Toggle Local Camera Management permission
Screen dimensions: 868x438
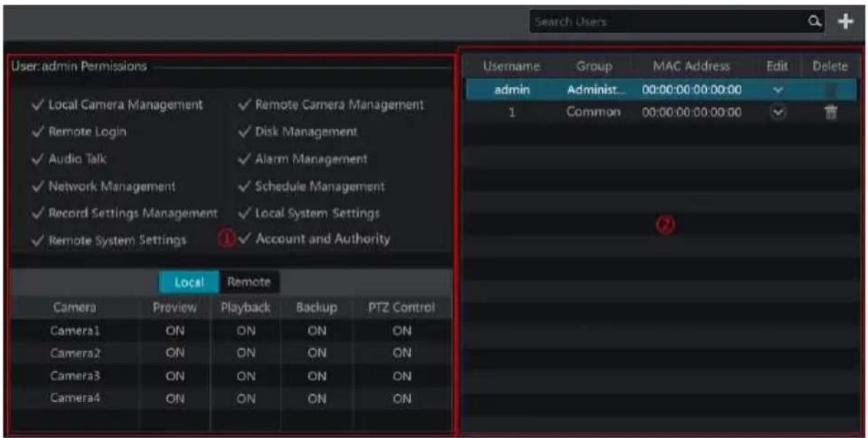point(118,105)
